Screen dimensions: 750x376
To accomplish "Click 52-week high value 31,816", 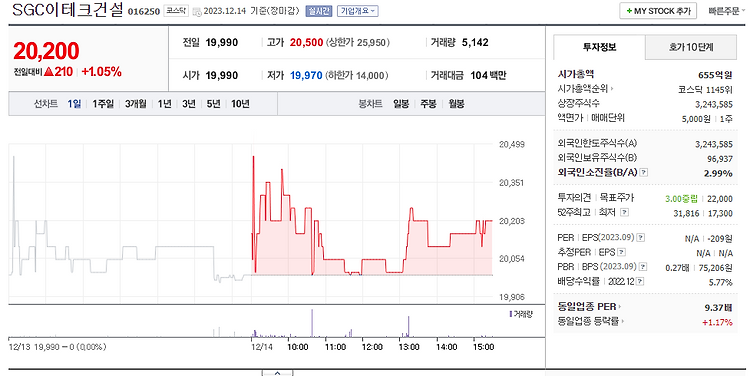I will 686,213.
